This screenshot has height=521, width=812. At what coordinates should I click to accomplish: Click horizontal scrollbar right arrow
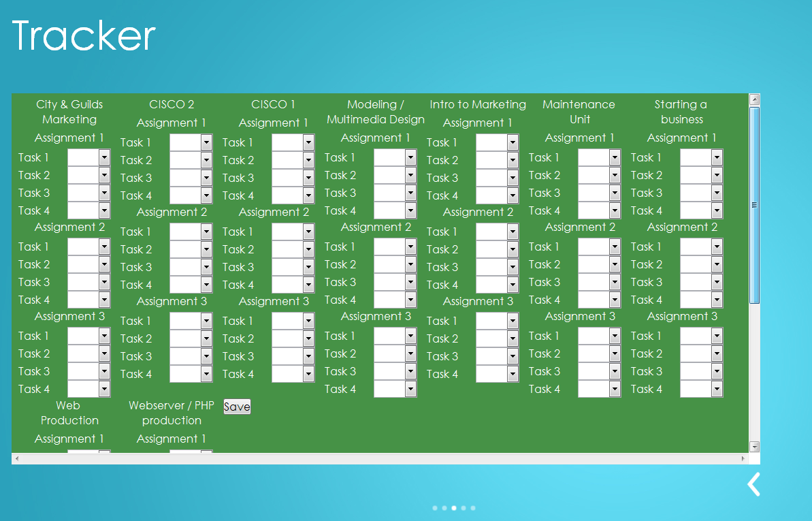(x=743, y=459)
